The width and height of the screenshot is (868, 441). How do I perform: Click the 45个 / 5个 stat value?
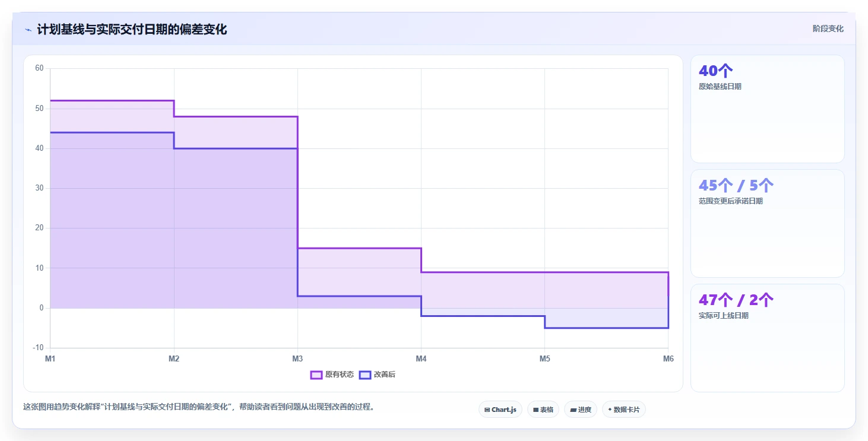point(736,185)
